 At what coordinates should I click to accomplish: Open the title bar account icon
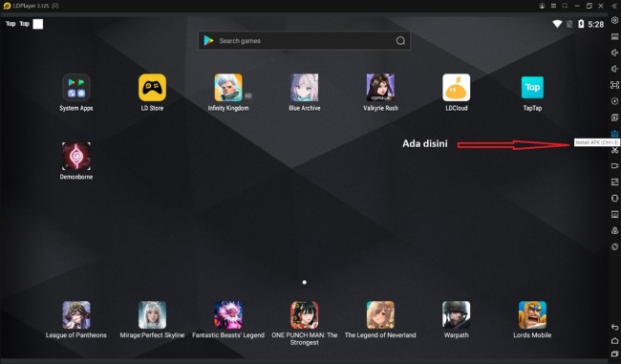click(x=542, y=6)
